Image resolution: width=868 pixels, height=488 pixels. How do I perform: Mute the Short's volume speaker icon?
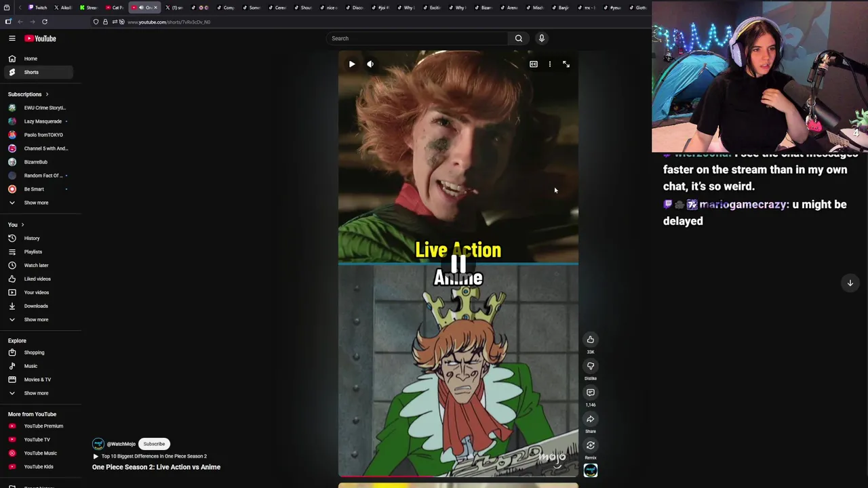[370, 64]
